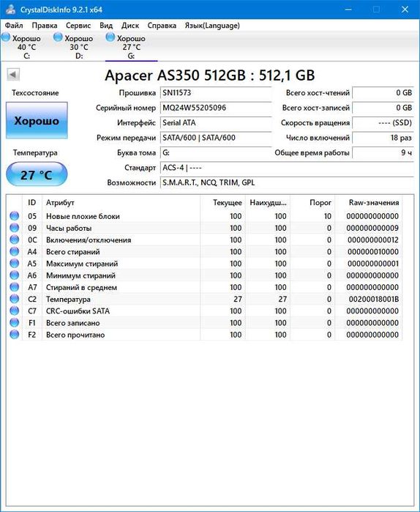Click transfer mode field SATA/600 | SATA/600

(216, 138)
